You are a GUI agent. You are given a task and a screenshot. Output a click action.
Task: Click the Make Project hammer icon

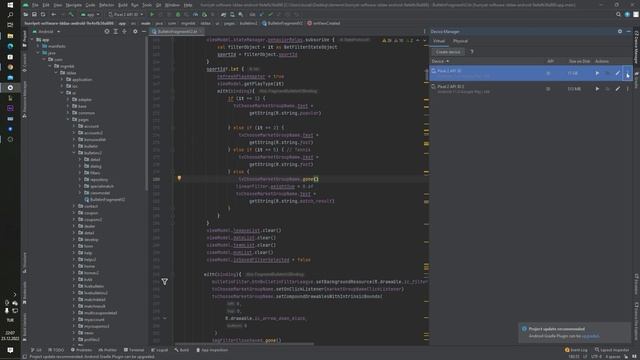point(71,14)
